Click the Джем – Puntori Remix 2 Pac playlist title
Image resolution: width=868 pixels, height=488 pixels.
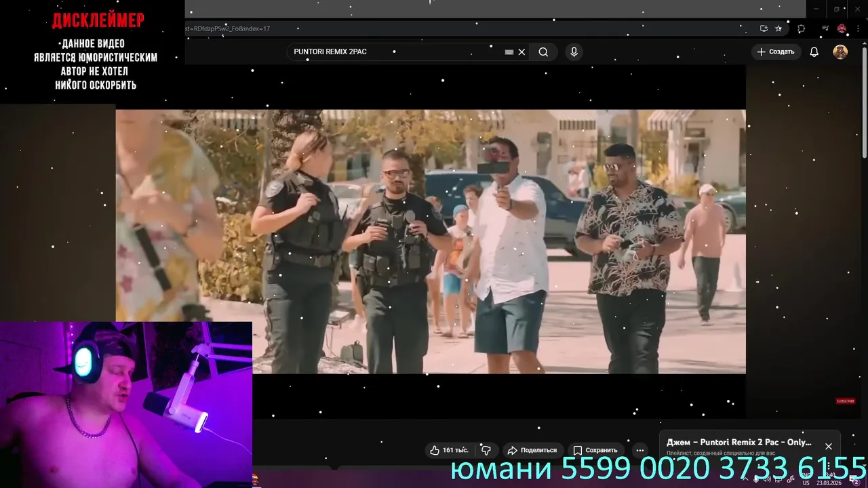point(738,442)
